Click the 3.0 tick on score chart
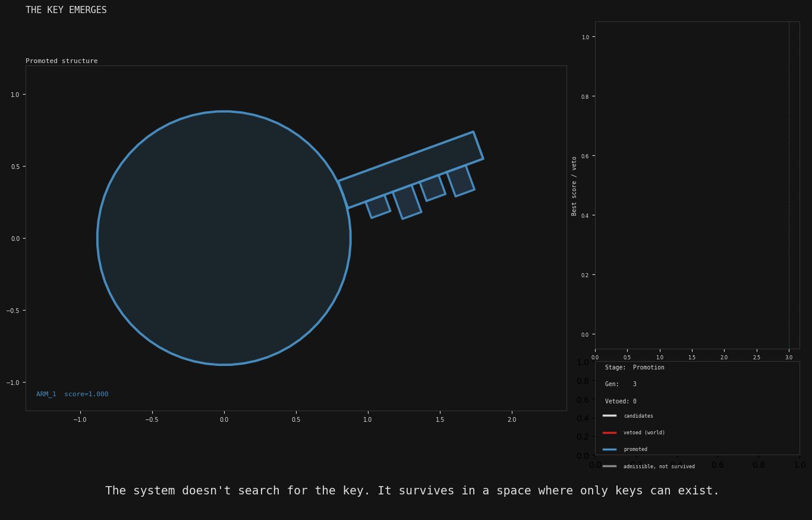The width and height of the screenshot is (812, 520). (x=789, y=358)
